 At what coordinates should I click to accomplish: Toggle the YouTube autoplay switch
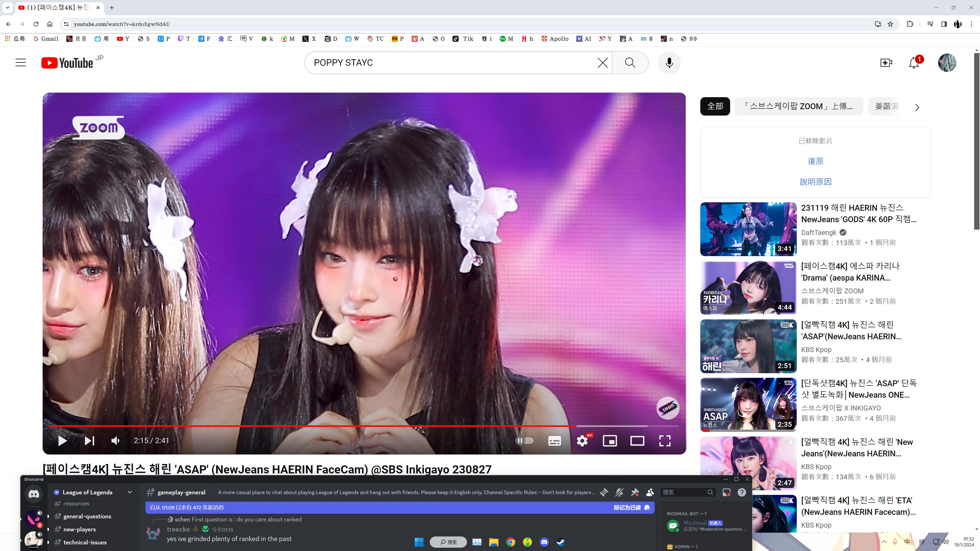point(525,441)
